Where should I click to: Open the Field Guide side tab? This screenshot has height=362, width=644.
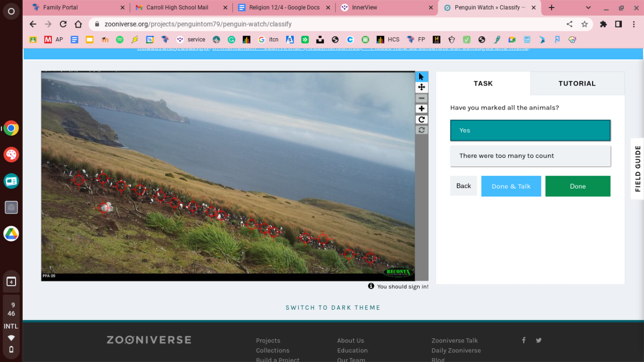637,168
